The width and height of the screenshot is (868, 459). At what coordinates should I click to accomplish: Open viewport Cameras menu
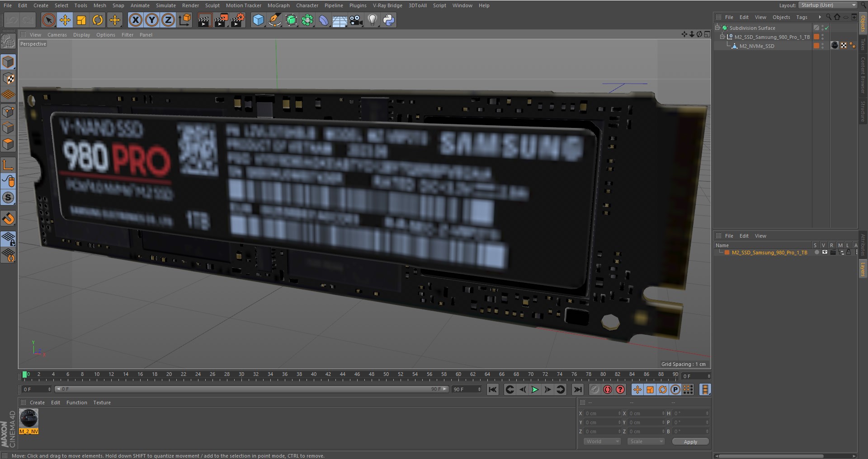click(57, 35)
